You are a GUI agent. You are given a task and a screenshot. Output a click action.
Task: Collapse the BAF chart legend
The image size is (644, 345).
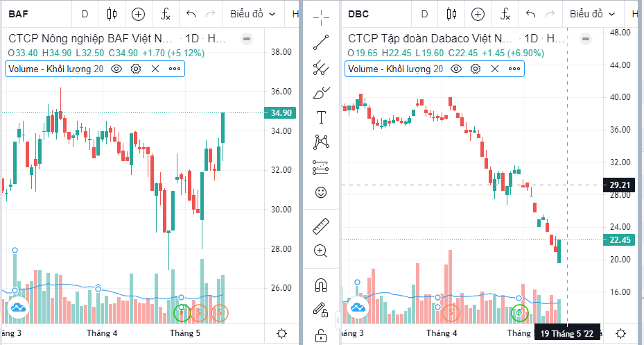(247, 39)
